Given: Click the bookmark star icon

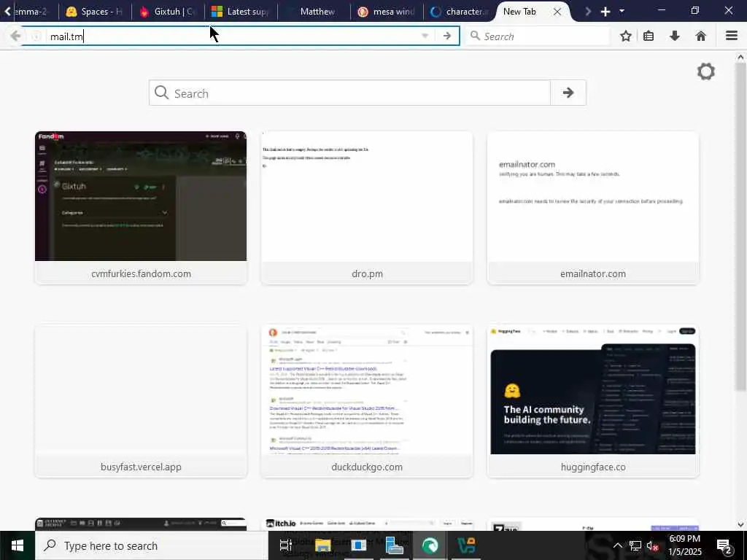Looking at the screenshot, I should pos(625,36).
